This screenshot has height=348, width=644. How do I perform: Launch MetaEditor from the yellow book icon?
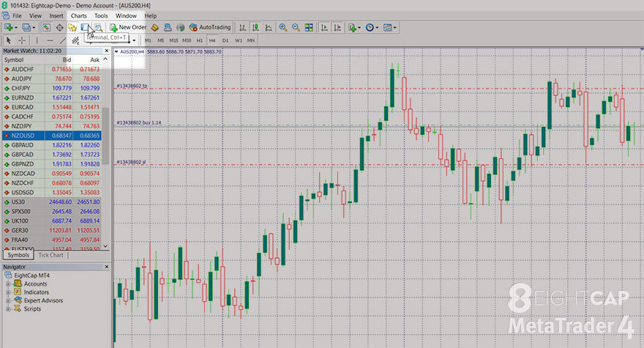155,28
